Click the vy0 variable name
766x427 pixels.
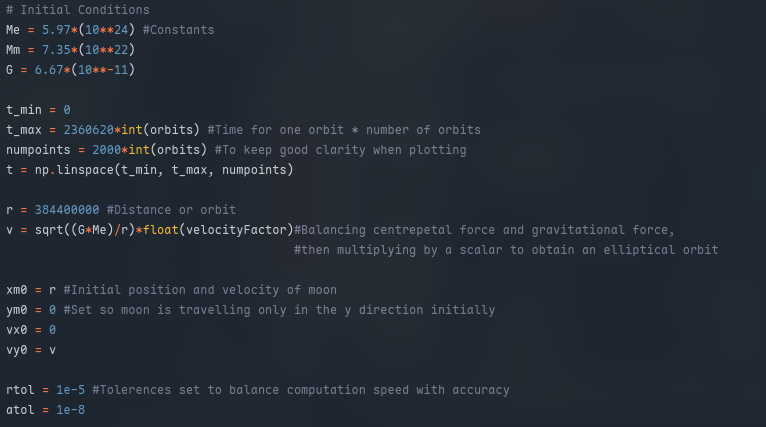pos(17,350)
